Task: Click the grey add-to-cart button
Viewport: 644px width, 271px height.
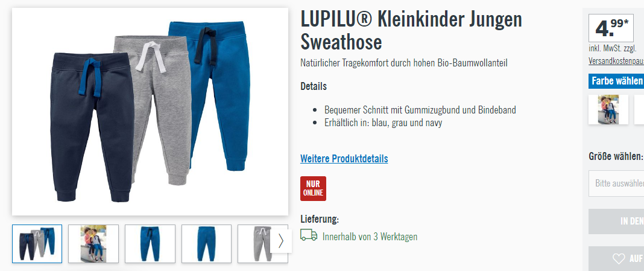Action: (616, 222)
